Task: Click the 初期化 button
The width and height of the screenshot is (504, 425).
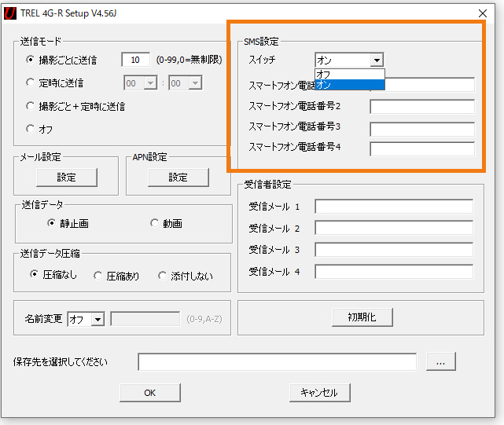Action: [362, 317]
